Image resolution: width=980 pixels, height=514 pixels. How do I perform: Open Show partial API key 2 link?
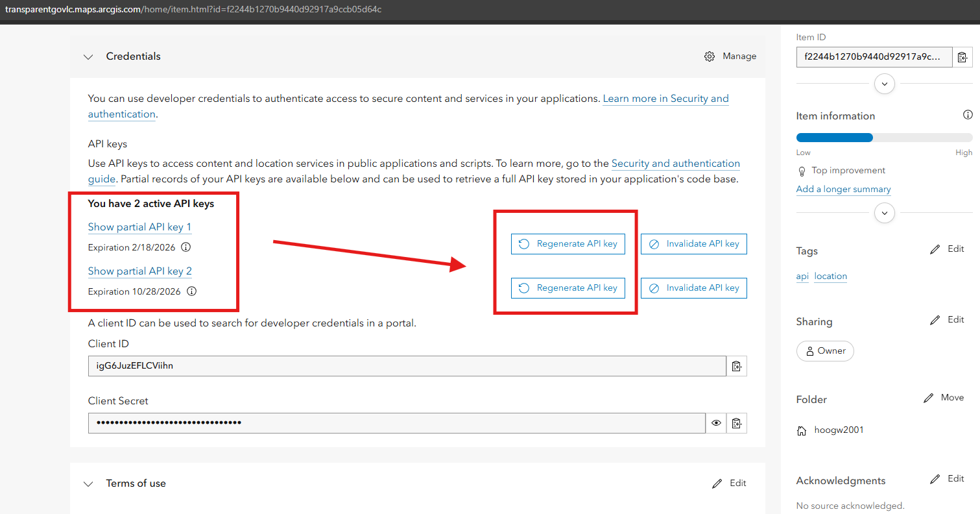(x=140, y=271)
